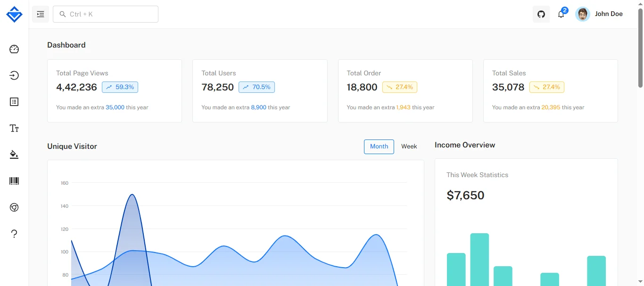Focus the Ctrl + K search field
This screenshot has height=286, width=644.
coord(106,14)
